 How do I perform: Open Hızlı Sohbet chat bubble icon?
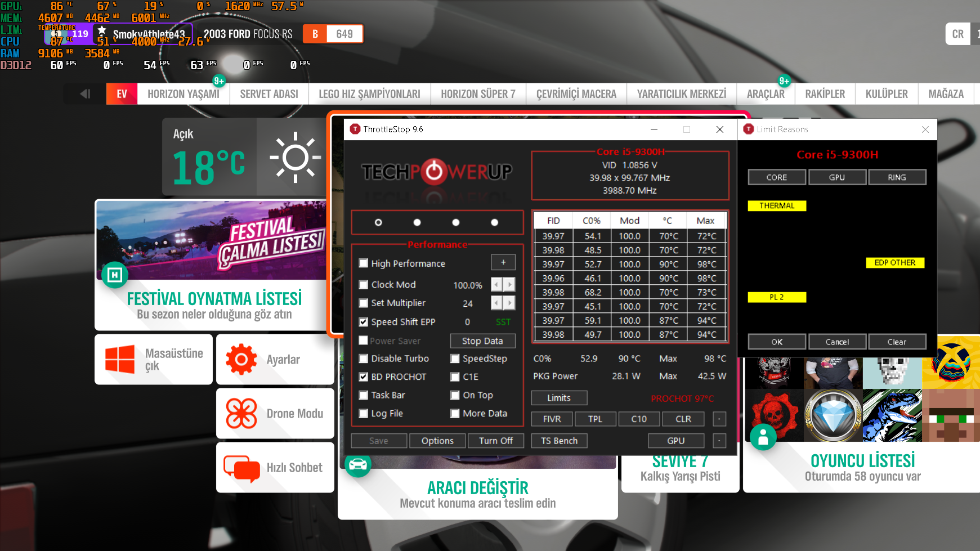click(241, 468)
